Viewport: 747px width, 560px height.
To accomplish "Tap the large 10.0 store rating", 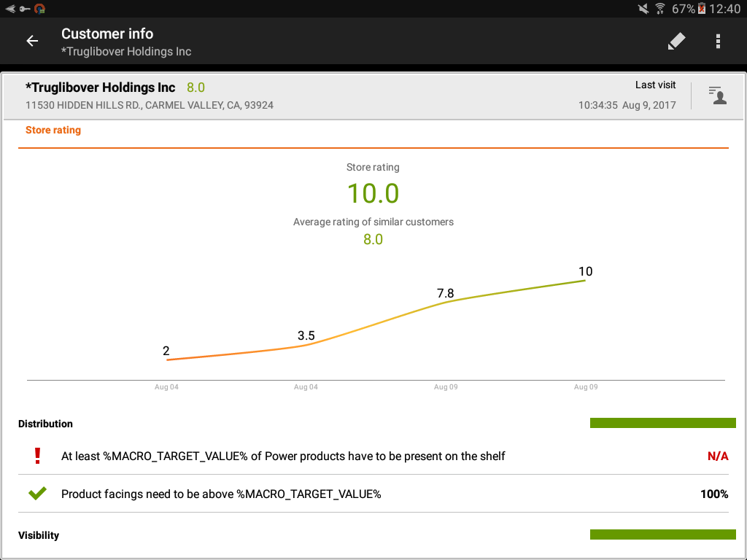I will (373, 193).
